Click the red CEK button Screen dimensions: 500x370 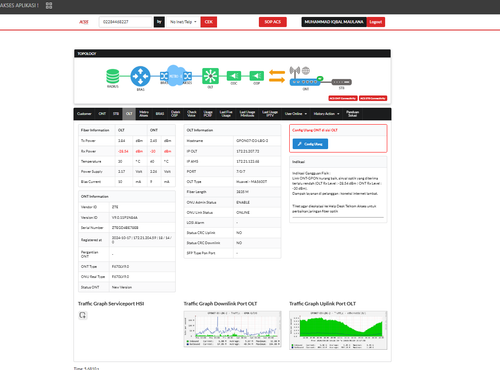[209, 22]
